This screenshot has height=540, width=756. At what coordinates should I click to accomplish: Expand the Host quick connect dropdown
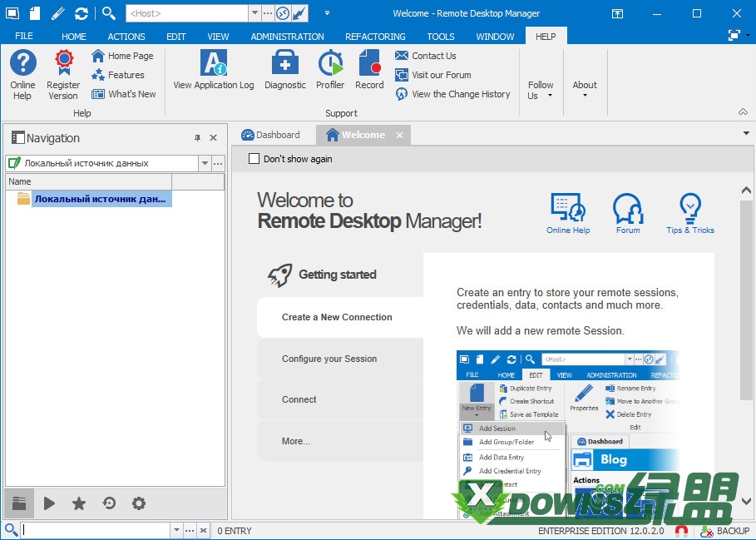tap(254, 13)
